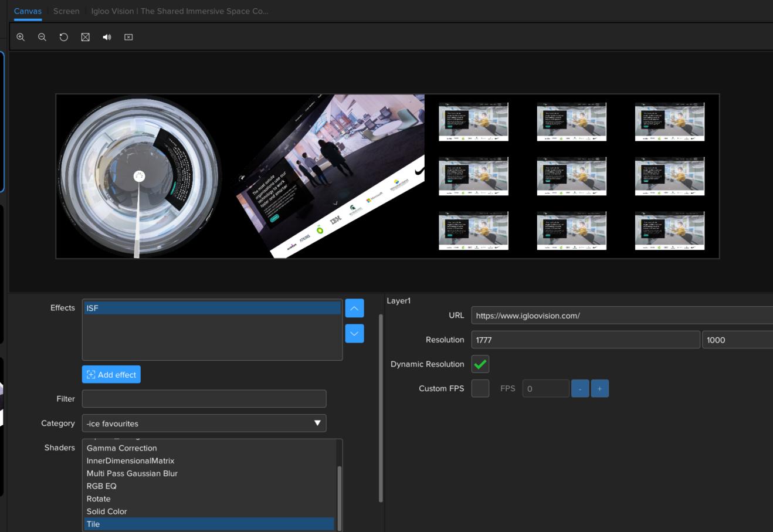The image size is (773, 532).
Task: Uncheck the Dynamic Resolution checkbox
Action: [x=480, y=364]
